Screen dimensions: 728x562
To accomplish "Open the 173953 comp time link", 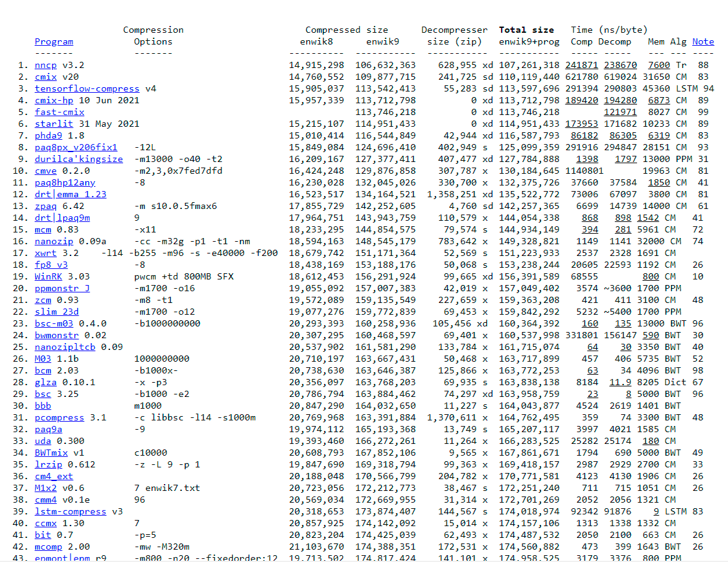I will click(x=581, y=124).
